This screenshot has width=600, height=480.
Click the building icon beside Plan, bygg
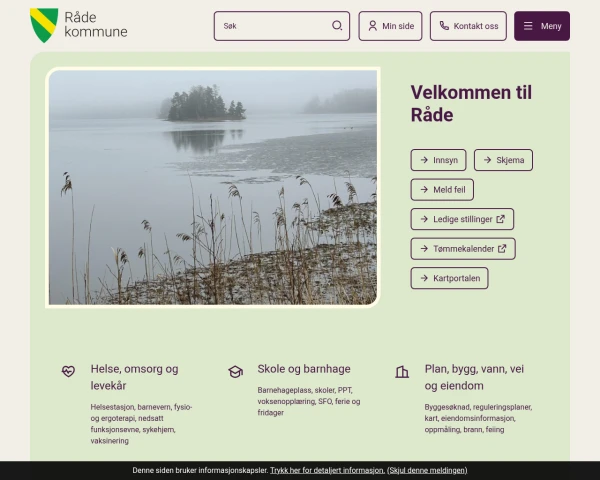coord(402,372)
